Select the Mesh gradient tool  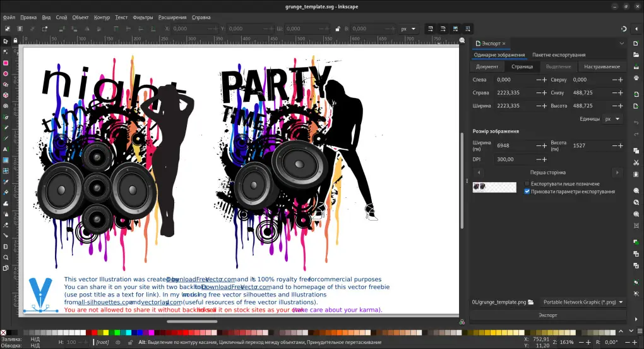[x=6, y=171]
